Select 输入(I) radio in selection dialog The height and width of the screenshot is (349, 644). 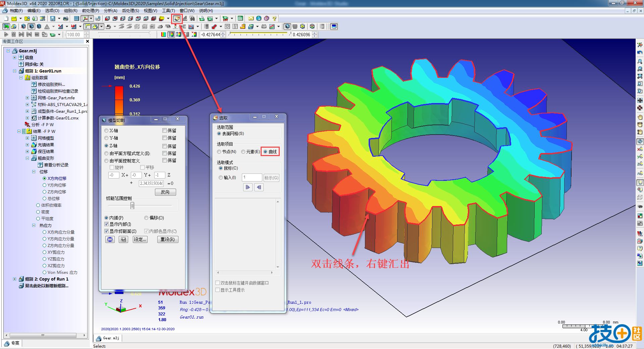[x=220, y=178]
